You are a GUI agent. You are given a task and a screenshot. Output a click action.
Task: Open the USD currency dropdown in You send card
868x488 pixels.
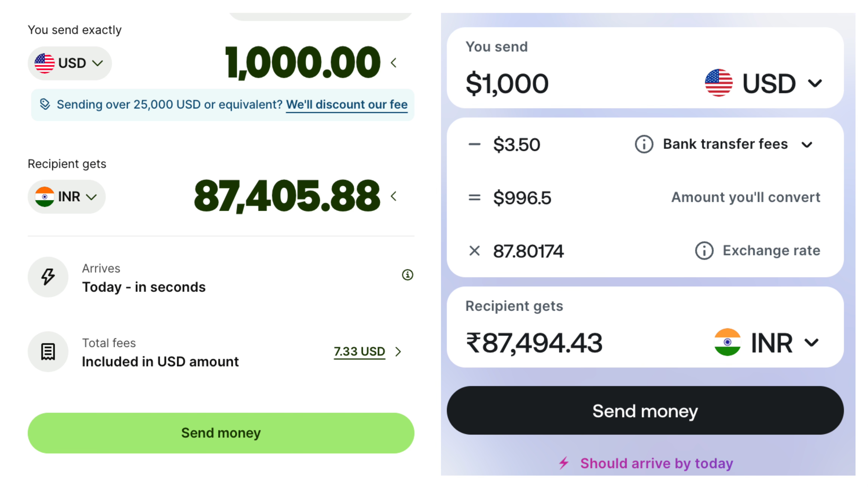763,83
